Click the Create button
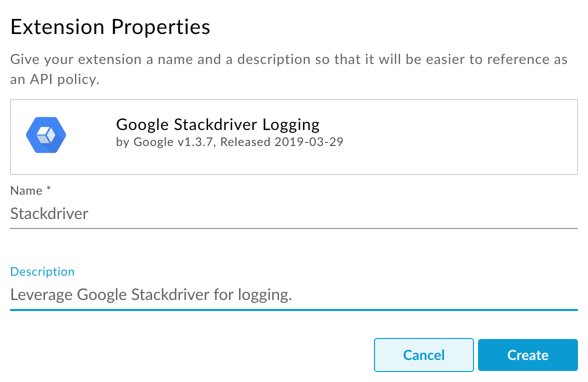The image size is (588, 382). click(527, 355)
